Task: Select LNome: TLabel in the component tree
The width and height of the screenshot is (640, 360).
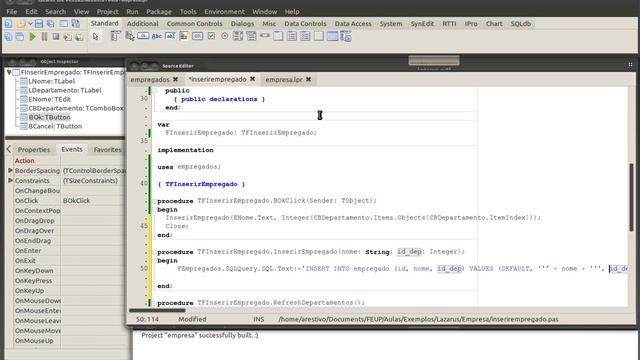Action: point(52,81)
